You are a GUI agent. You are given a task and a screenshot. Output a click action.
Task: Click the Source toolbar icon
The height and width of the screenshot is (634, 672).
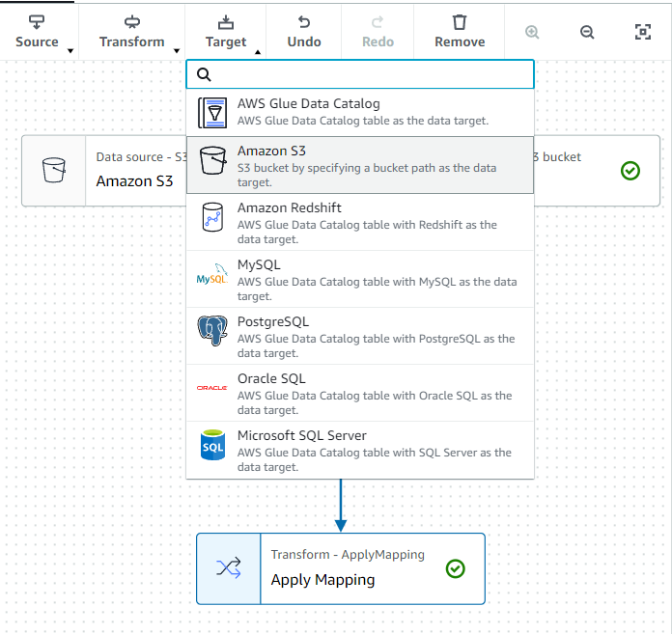click(x=37, y=22)
